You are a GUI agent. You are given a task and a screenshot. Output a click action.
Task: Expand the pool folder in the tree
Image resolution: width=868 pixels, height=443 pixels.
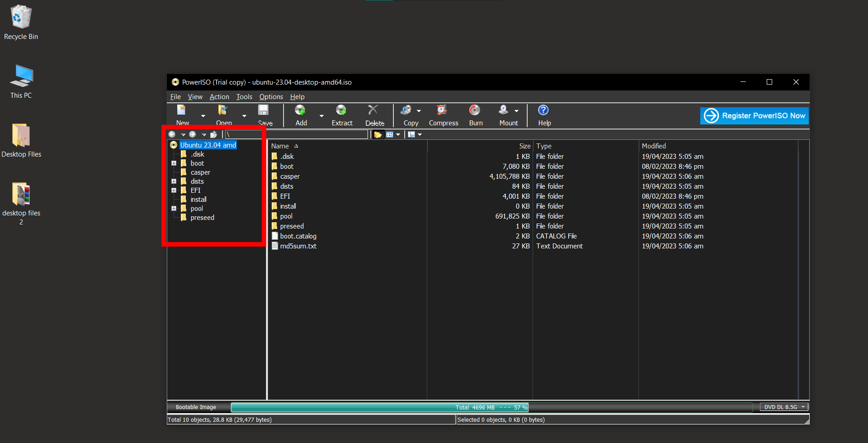coord(174,208)
